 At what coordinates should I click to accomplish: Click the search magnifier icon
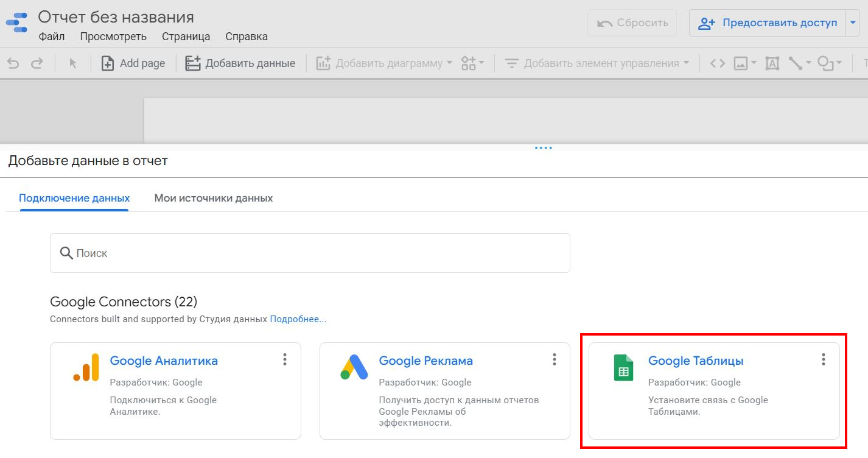click(66, 253)
